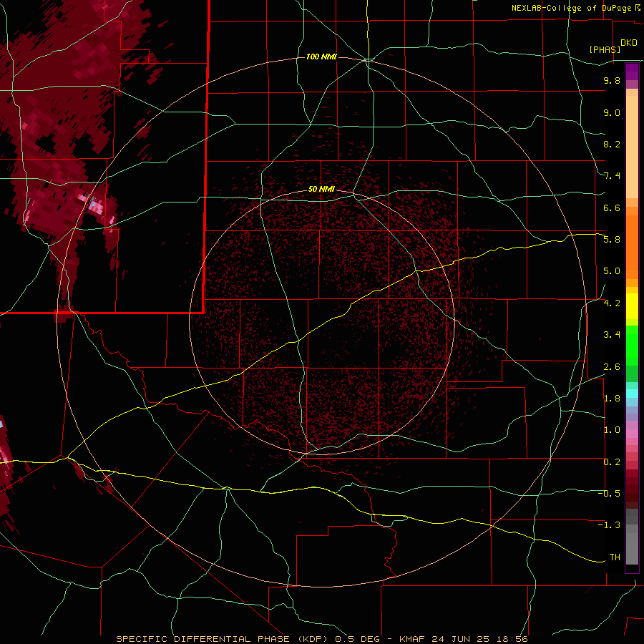Click the 9.8 value on the legend

coord(612,81)
